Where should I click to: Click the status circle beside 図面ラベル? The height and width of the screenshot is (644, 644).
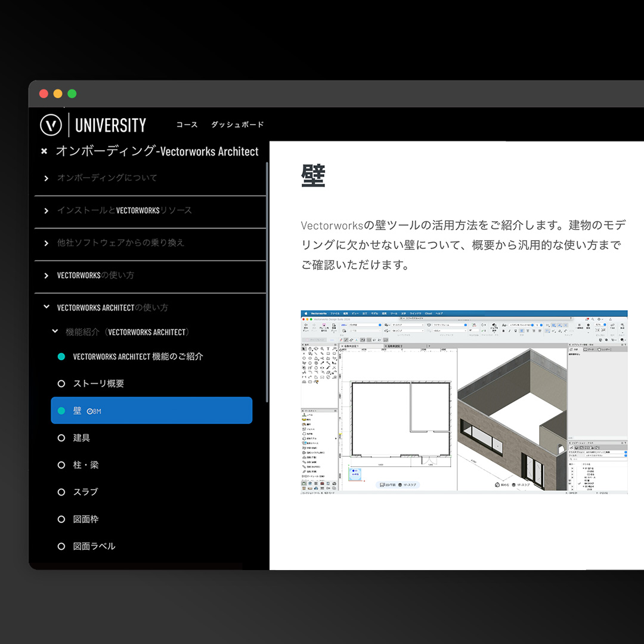coord(61,546)
